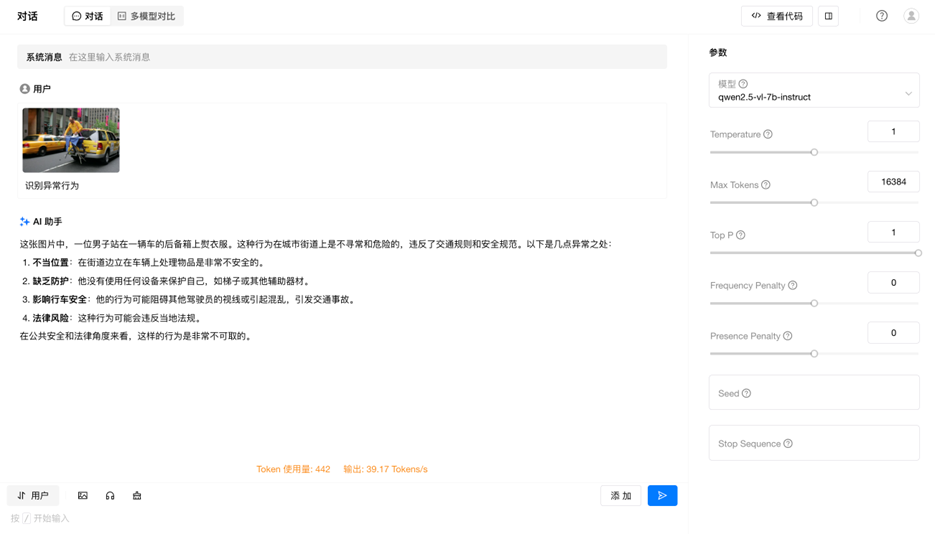Image resolution: width=935 pixels, height=534 pixels.
Task: Click the Stop Sequence help icon
Action: (788, 443)
